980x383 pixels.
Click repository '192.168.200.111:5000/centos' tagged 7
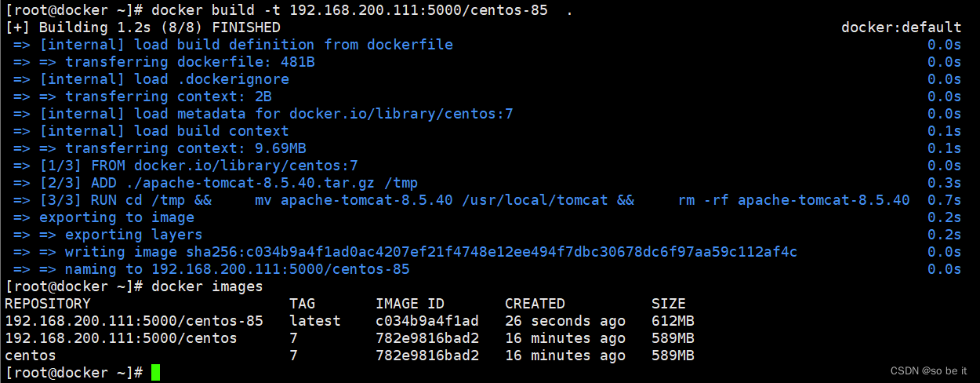tap(121, 338)
